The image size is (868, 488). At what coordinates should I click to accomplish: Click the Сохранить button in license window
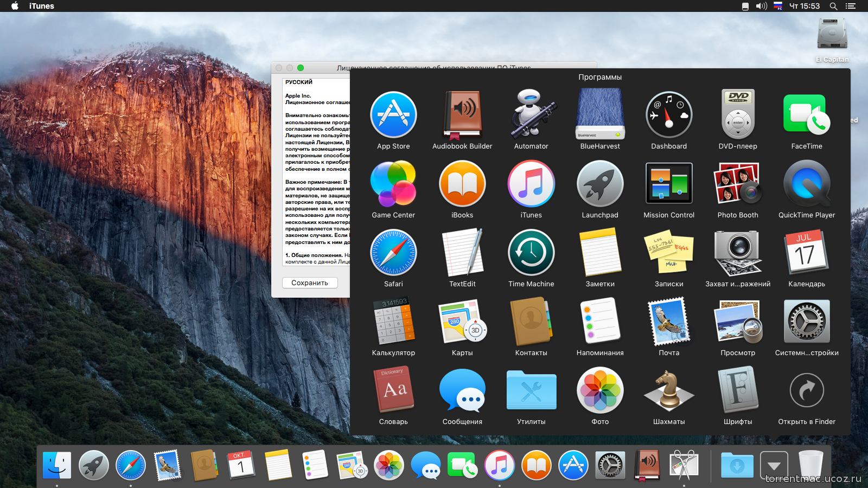point(310,282)
